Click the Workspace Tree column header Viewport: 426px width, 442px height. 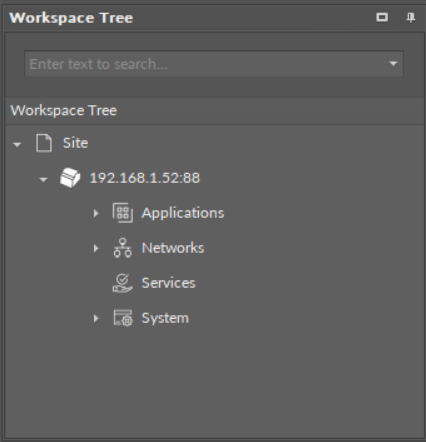pyautogui.click(x=214, y=111)
